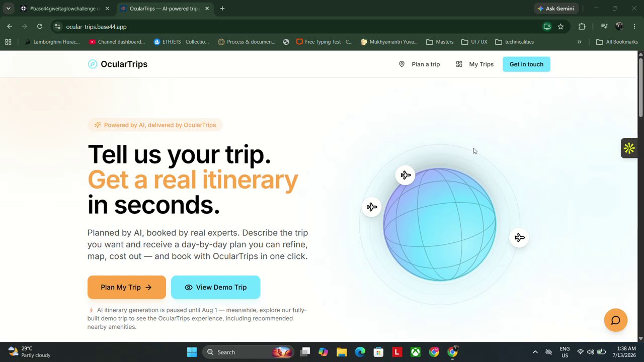644x362 pixels.
Task: Click the OcularTrips brand name
Action: coord(124,64)
